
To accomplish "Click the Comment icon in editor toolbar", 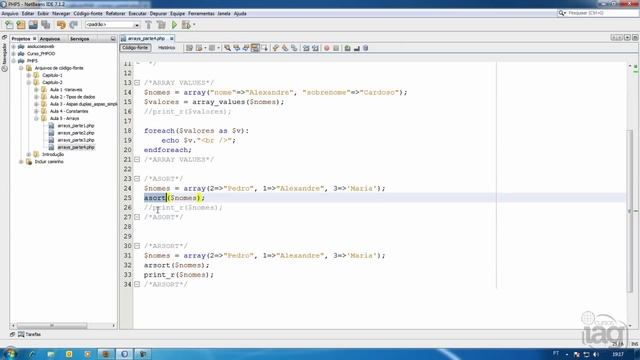I will click(347, 48).
